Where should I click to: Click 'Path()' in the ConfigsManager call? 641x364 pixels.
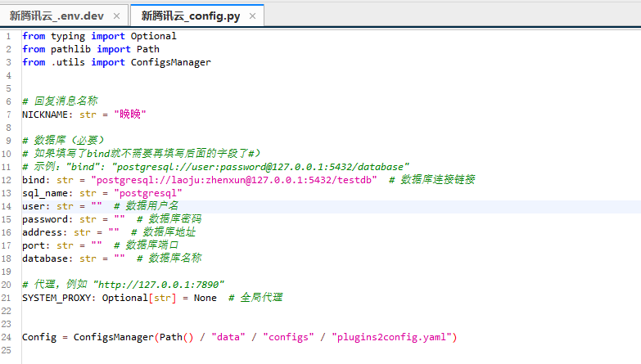tap(176, 338)
